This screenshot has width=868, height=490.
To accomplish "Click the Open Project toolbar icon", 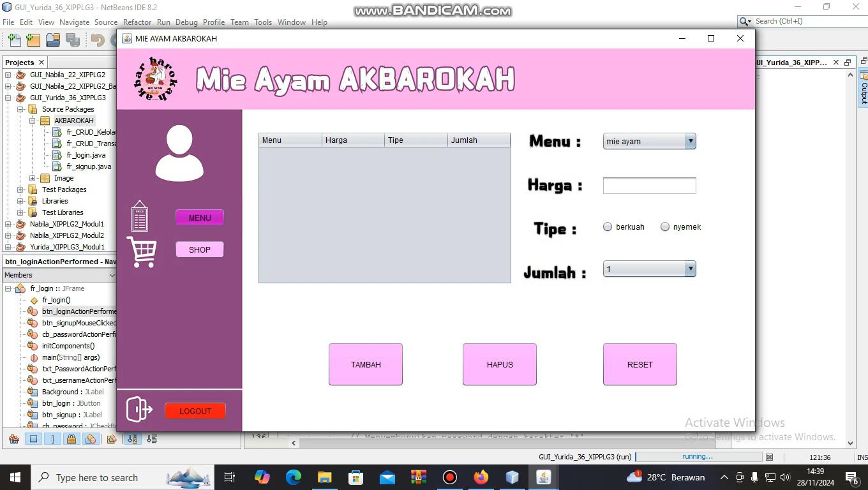I will (53, 40).
